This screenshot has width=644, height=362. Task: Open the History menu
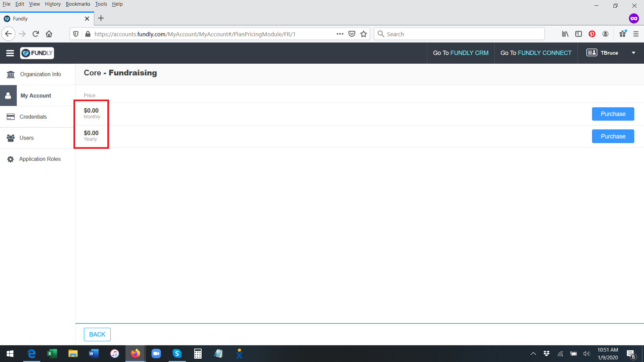(x=53, y=4)
